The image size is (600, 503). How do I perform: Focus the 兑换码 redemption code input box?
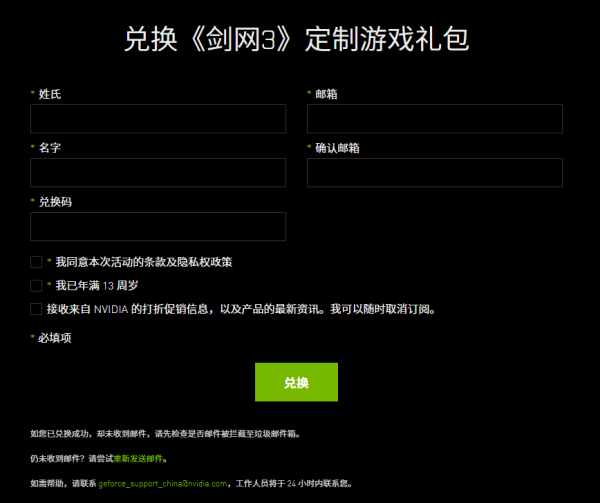(158, 227)
